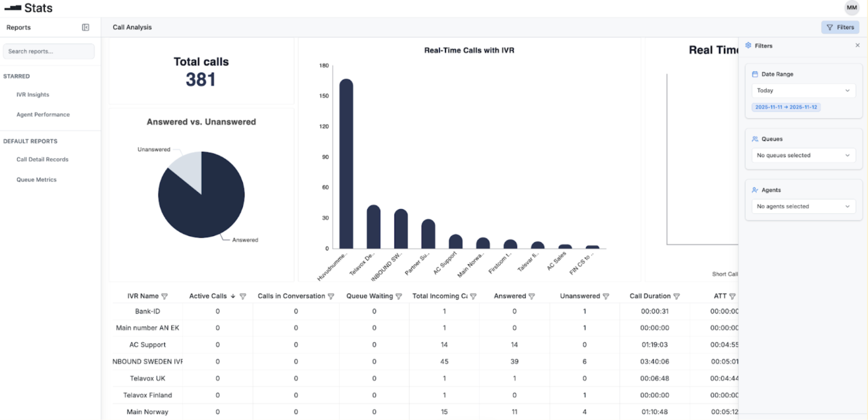Click the ATT column filter icon

[x=732, y=297]
